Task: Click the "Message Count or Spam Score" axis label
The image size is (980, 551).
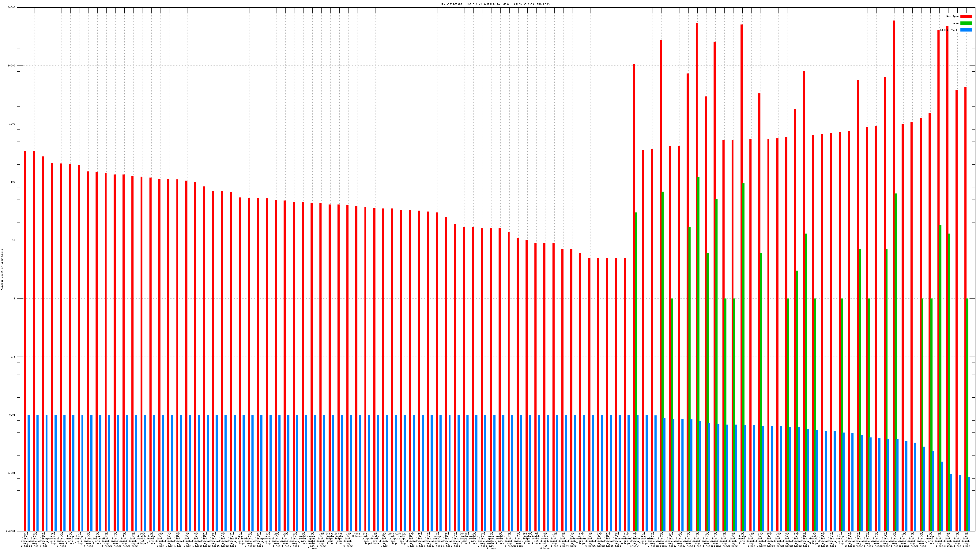Action: 2,270
